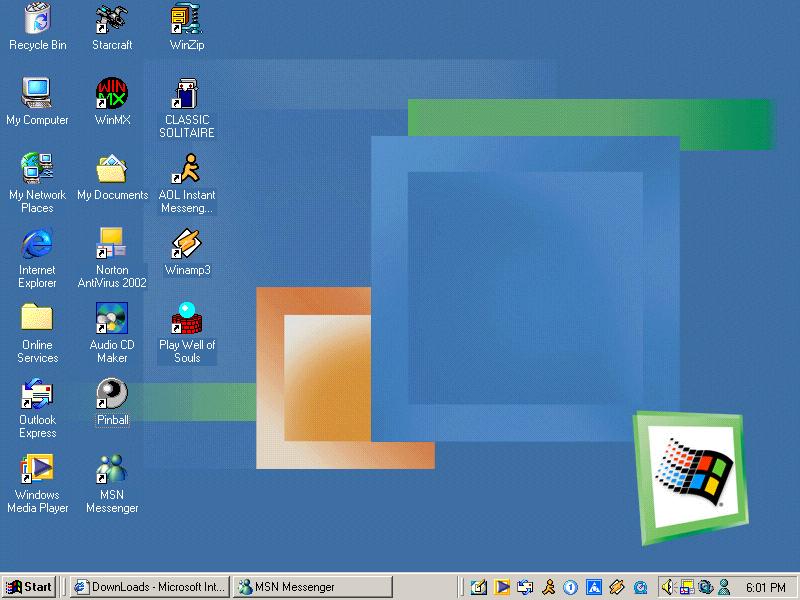Screen dimensions: 800x600
Task: Select the Norton AntiVirus 2002 icon
Action: coord(112,244)
